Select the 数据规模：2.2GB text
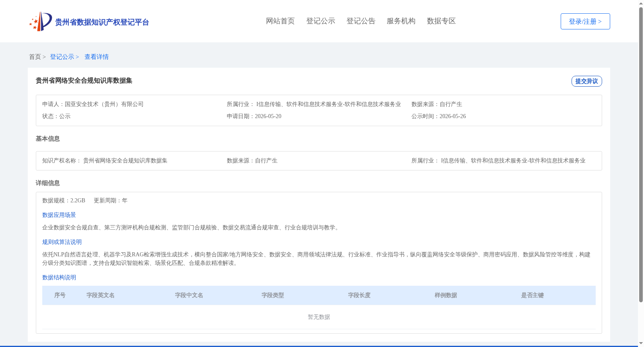 coord(64,200)
